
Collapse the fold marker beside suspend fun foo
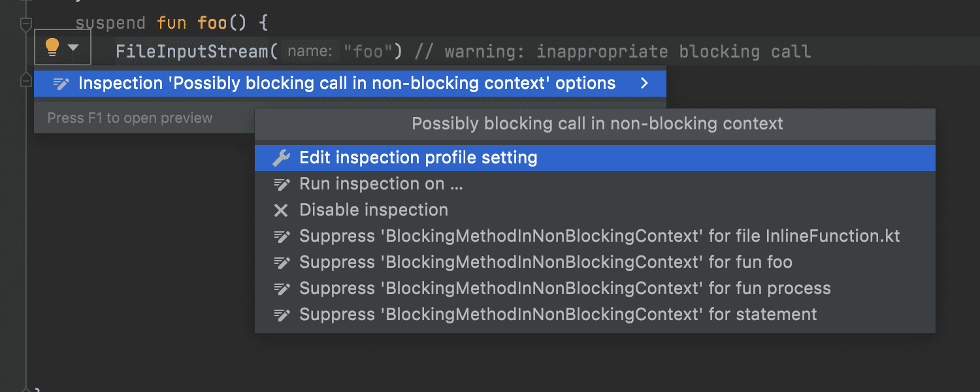pyautogui.click(x=26, y=25)
